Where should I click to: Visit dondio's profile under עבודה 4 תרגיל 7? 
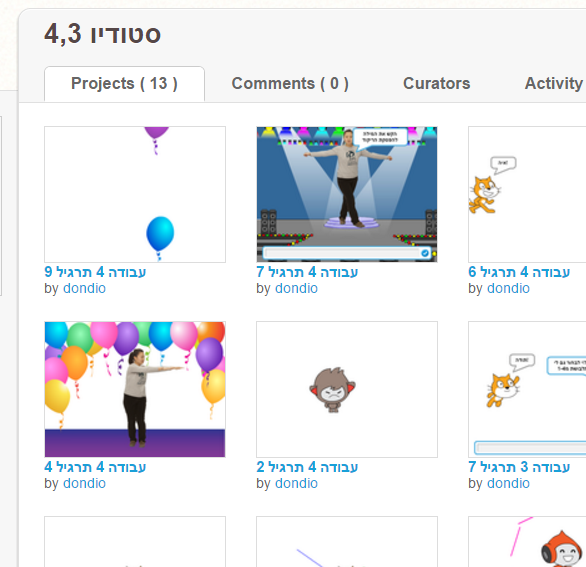[x=296, y=289]
